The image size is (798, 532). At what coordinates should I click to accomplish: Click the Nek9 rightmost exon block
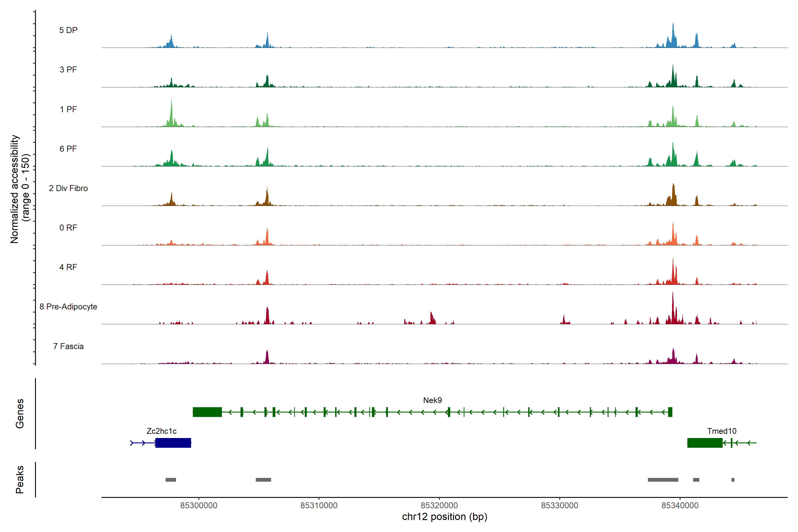pos(670,412)
